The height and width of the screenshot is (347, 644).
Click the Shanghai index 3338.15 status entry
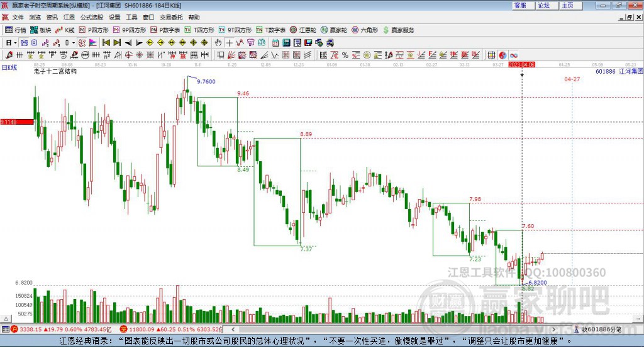pos(61,329)
